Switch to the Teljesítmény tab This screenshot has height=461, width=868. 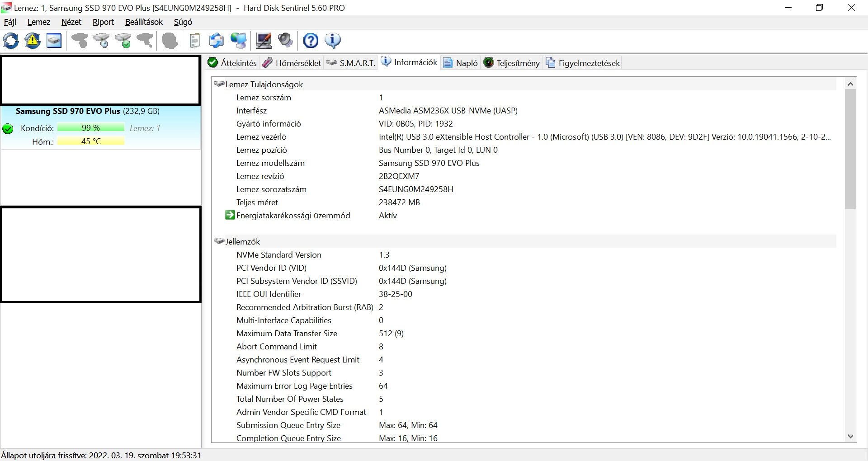(511, 63)
